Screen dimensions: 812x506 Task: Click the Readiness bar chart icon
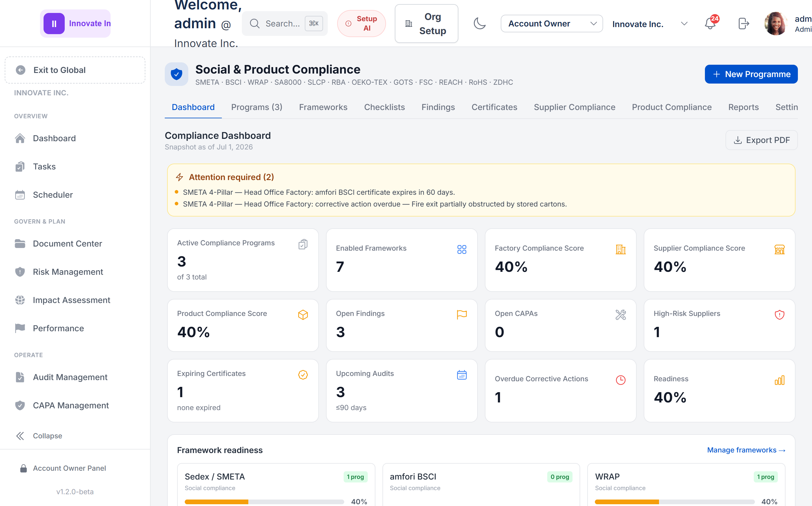tap(780, 380)
